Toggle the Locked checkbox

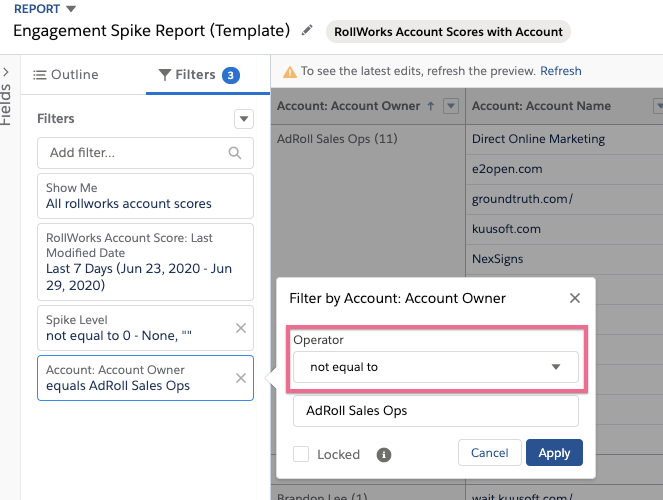301,454
